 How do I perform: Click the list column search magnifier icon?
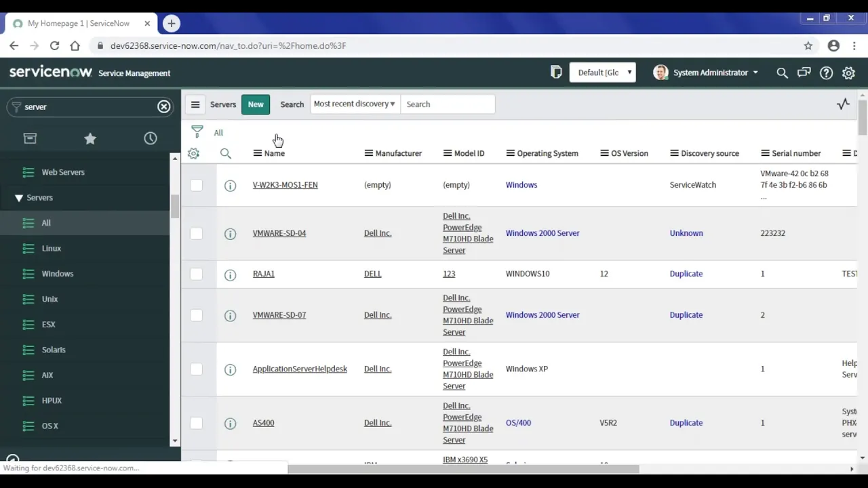pos(226,154)
